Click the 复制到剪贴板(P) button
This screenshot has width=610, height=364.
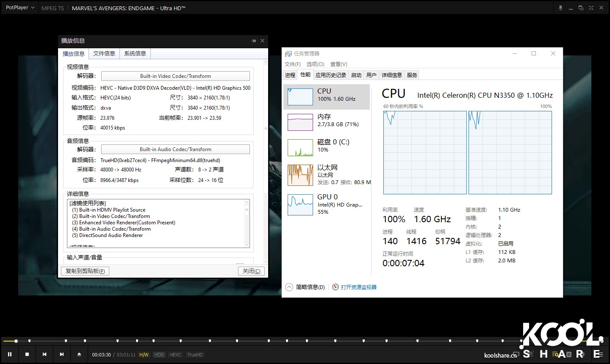(x=85, y=271)
